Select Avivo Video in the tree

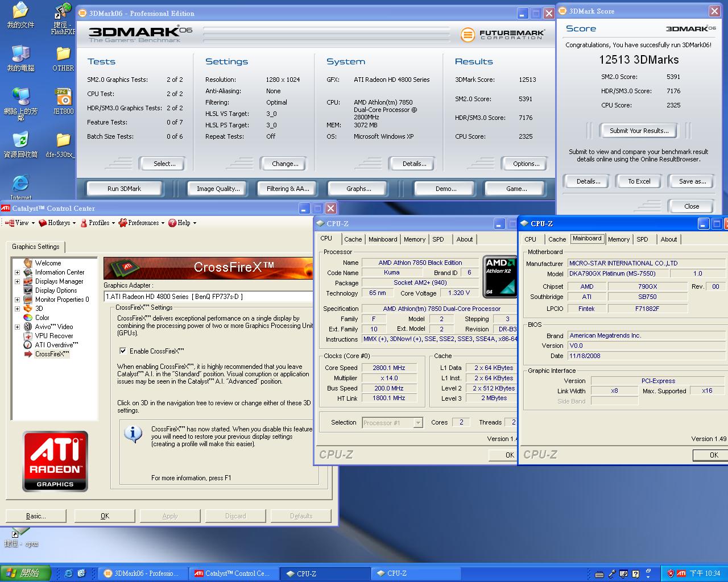(53, 327)
